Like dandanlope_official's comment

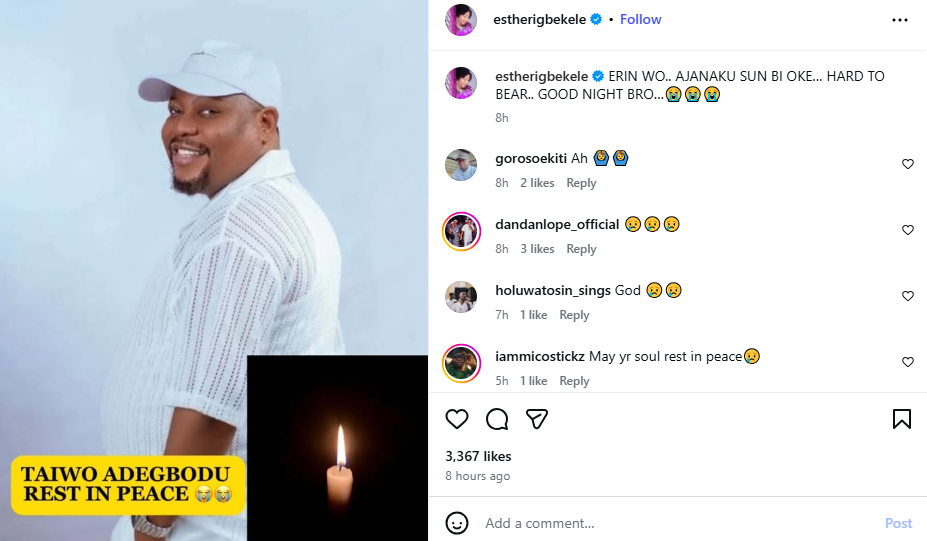click(x=908, y=230)
